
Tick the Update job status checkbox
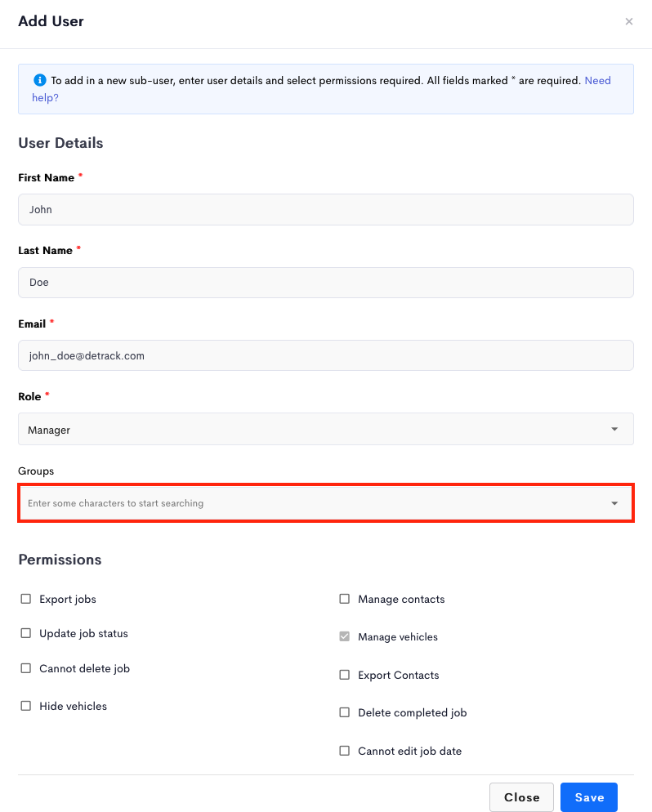[x=26, y=633]
